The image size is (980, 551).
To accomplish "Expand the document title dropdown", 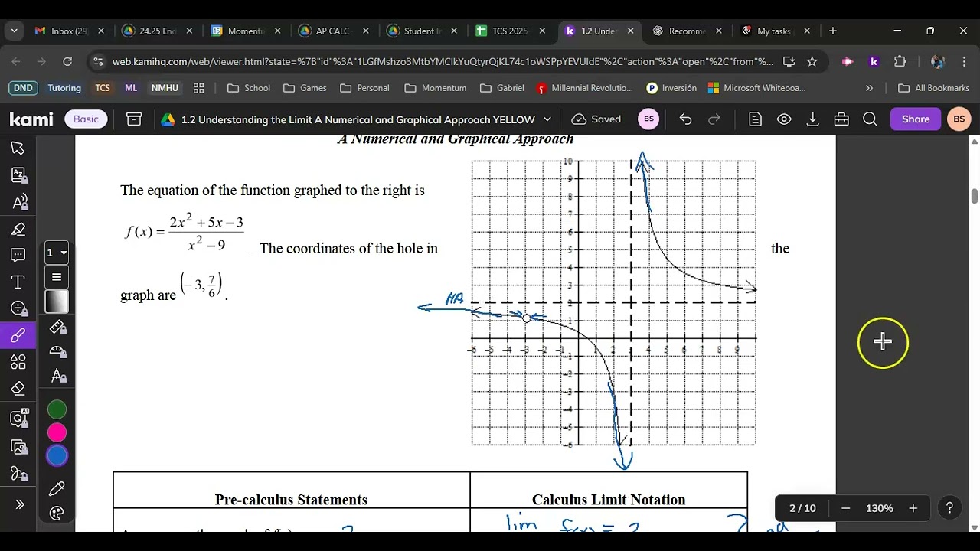I will click(x=547, y=119).
